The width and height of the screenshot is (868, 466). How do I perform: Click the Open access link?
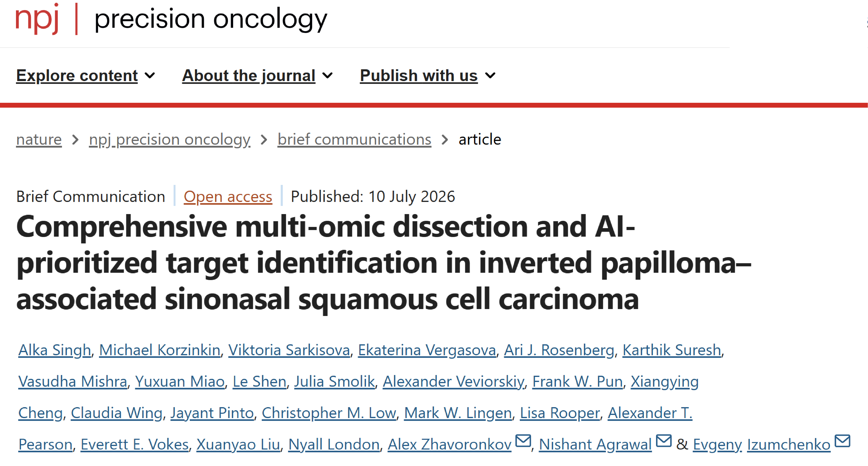coord(228,196)
